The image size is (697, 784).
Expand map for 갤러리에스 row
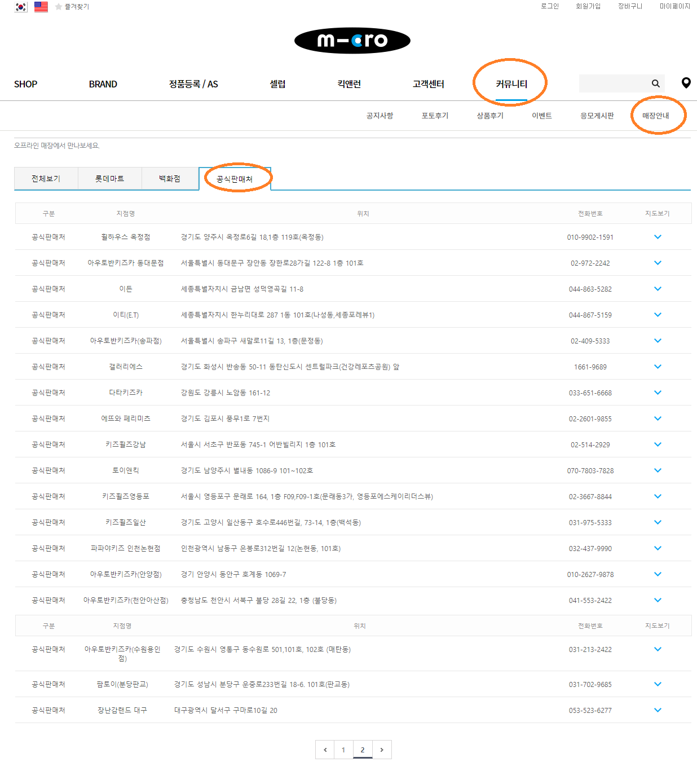click(658, 367)
